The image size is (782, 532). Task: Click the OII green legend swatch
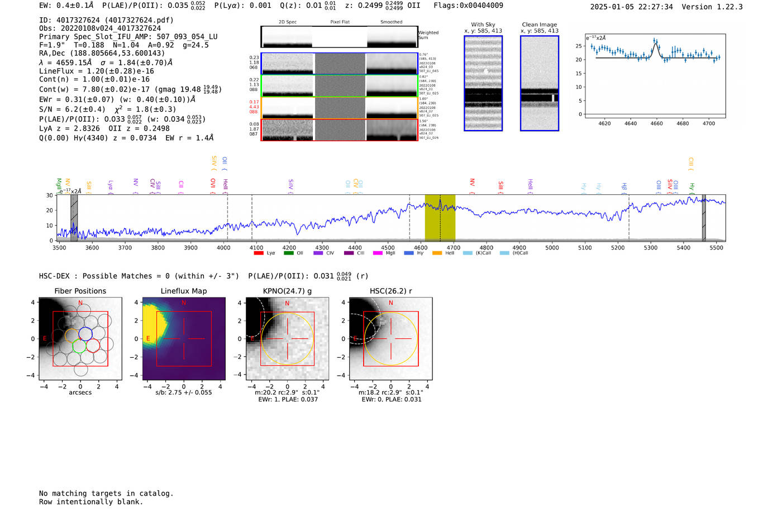click(x=288, y=253)
